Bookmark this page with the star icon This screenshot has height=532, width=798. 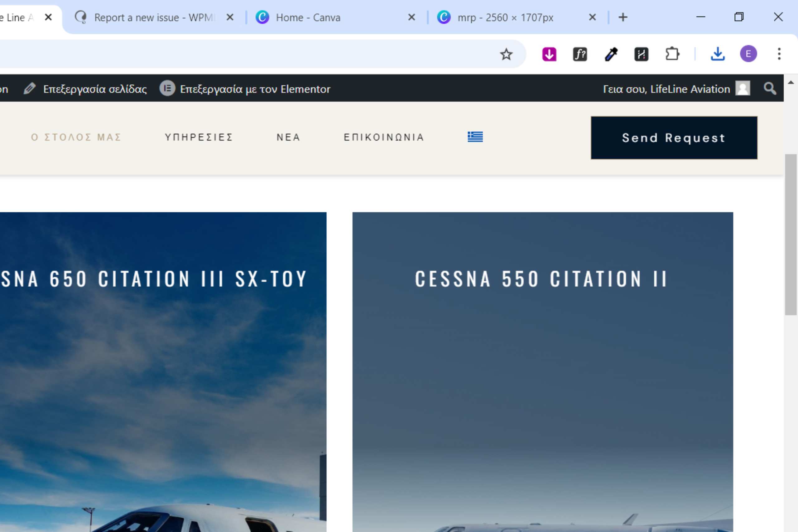click(x=506, y=54)
